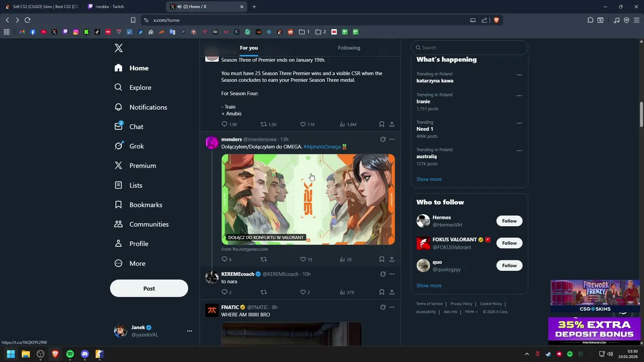Repost the KEREMEcoach post
The width and height of the screenshot is (644, 362).
pyautogui.click(x=264, y=292)
